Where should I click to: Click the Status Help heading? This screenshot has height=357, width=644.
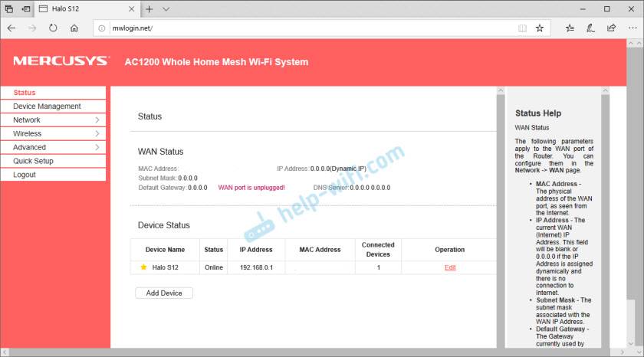pyautogui.click(x=538, y=113)
